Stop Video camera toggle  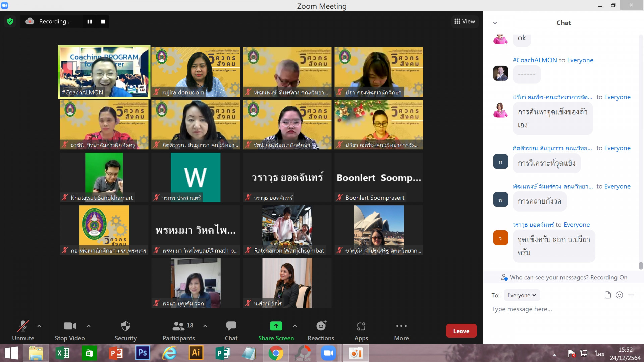tap(70, 326)
